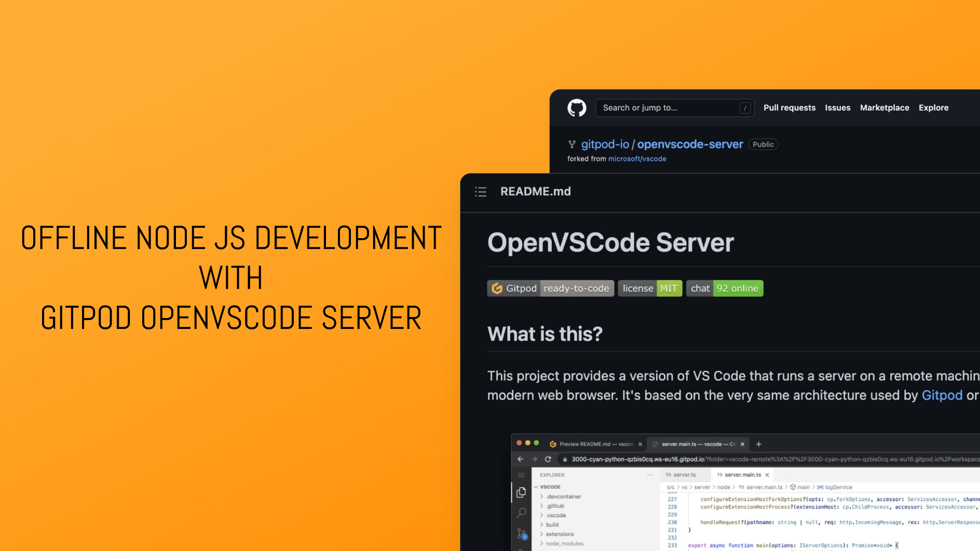Click the browser back arrow
This screenshot has height=551, width=980.
521,459
